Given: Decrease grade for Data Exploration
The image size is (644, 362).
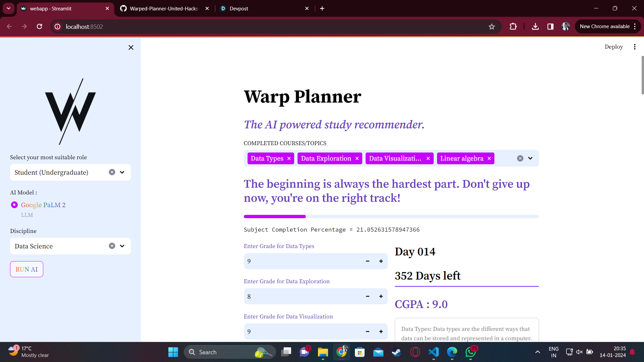Looking at the screenshot, I should point(367,297).
